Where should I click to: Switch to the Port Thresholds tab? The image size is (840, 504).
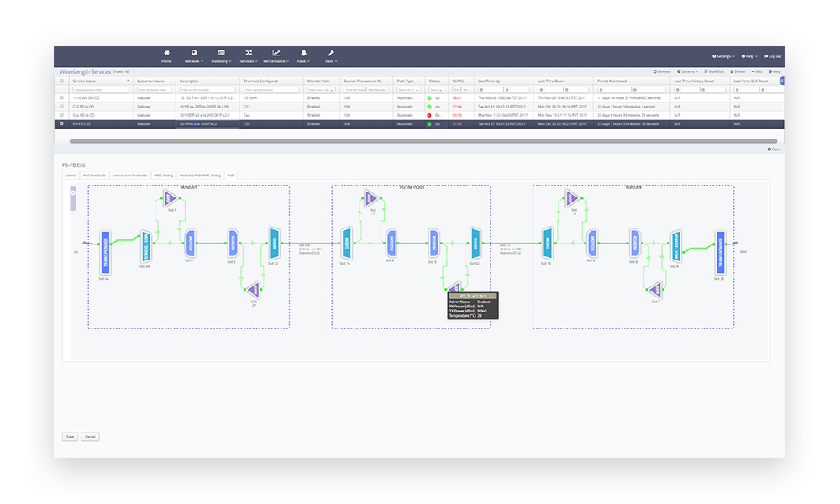pyautogui.click(x=94, y=176)
